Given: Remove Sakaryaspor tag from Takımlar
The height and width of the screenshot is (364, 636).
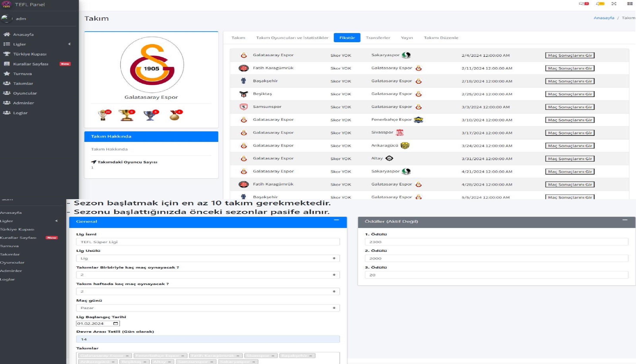Looking at the screenshot, I should pyautogui.click(x=253, y=362).
